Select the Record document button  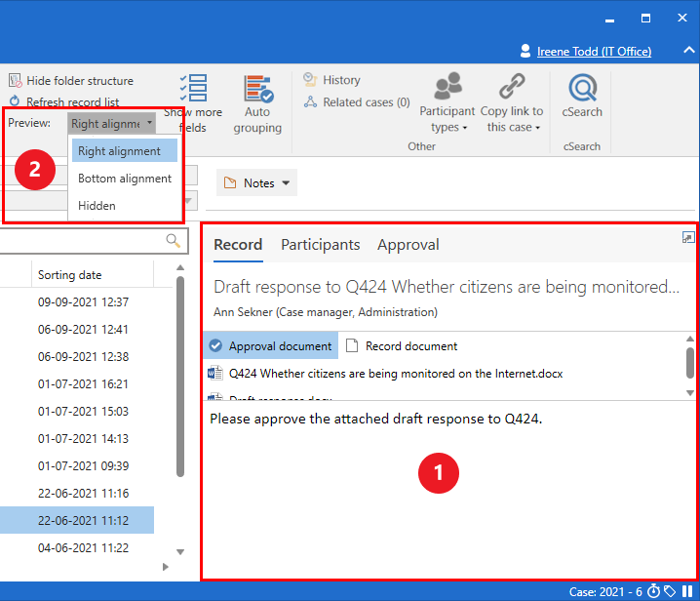click(x=402, y=345)
